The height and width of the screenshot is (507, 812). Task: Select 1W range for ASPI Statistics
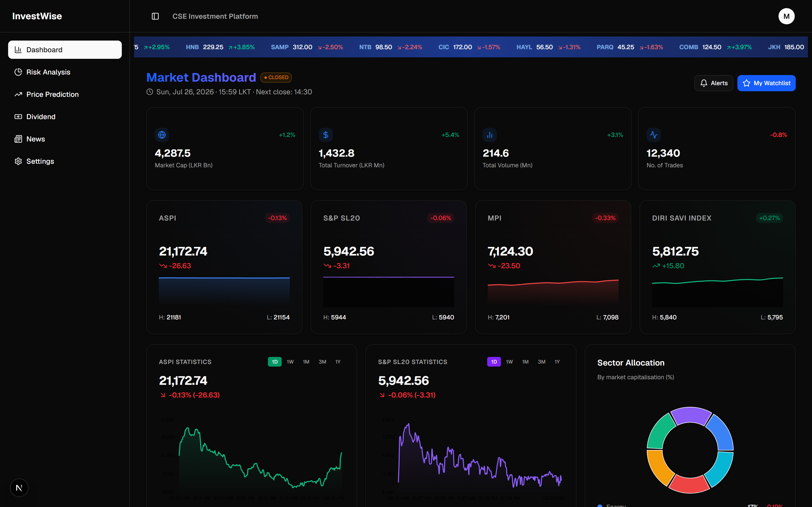point(290,362)
